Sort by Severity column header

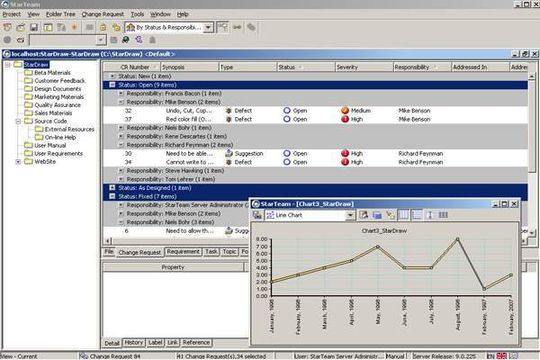pos(364,67)
